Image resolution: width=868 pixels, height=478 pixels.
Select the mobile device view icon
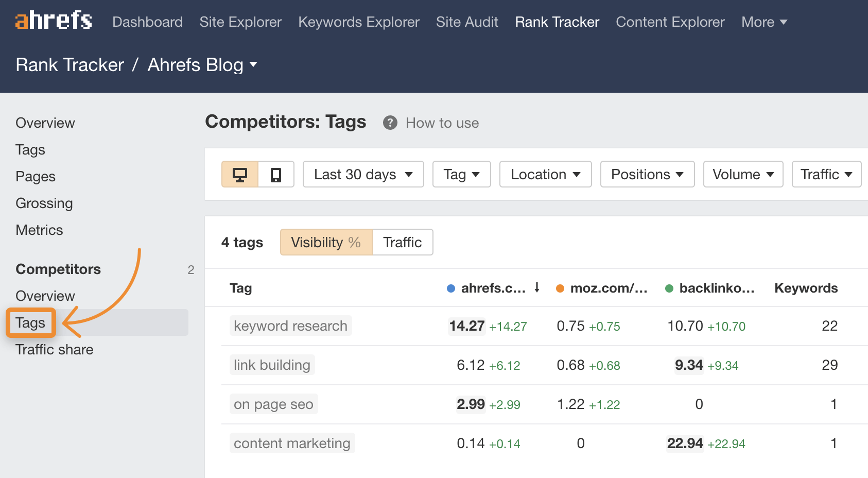[x=276, y=175]
